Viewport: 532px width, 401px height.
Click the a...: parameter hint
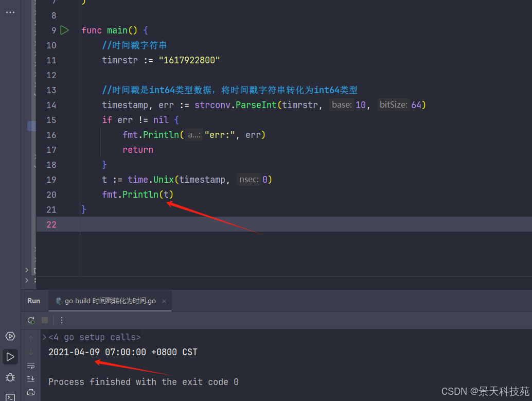click(194, 135)
